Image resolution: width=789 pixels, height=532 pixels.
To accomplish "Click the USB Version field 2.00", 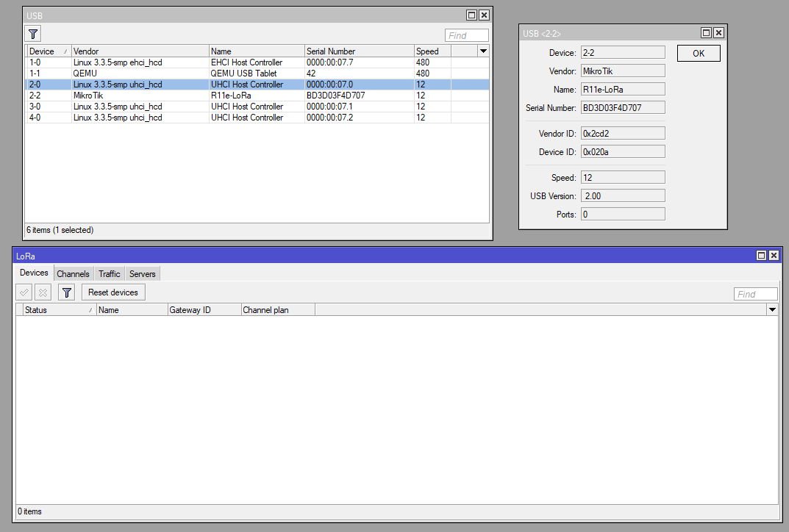I will pyautogui.click(x=623, y=196).
